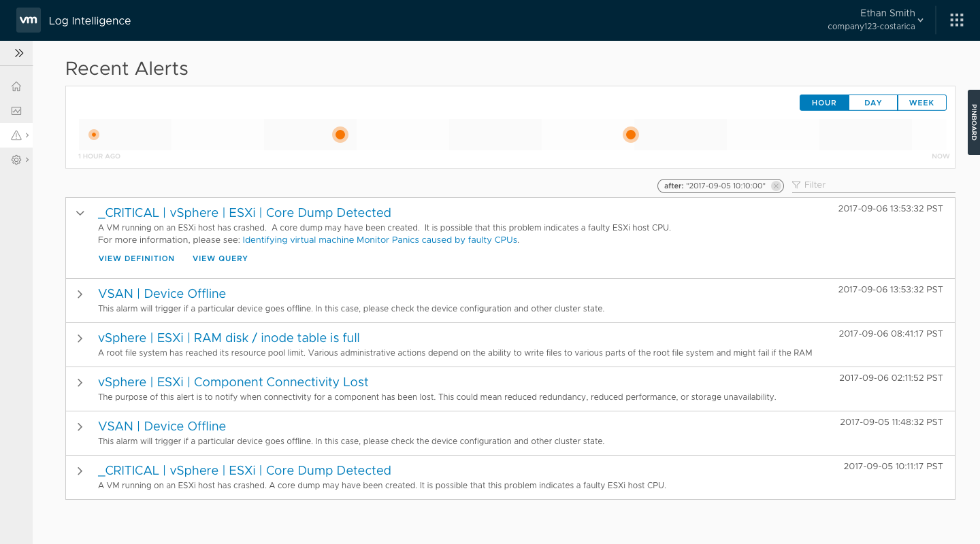Click the middle orange alert dot on timeline

tap(340, 135)
